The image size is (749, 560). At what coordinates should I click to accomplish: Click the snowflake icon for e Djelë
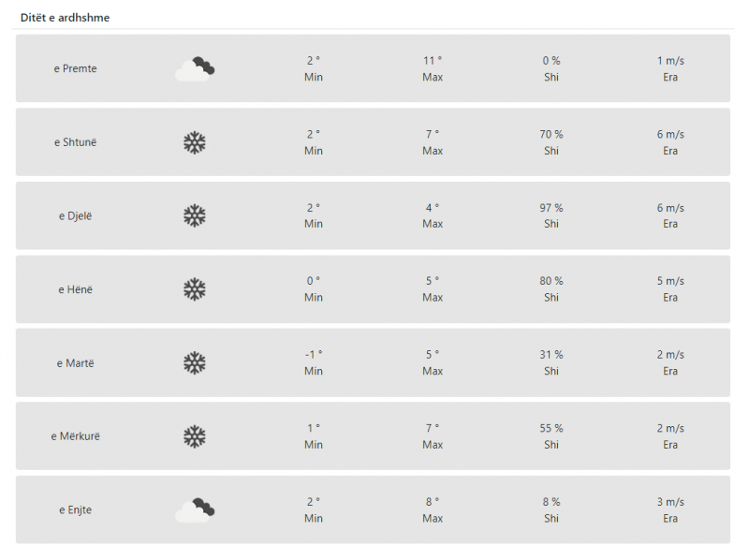click(x=195, y=216)
